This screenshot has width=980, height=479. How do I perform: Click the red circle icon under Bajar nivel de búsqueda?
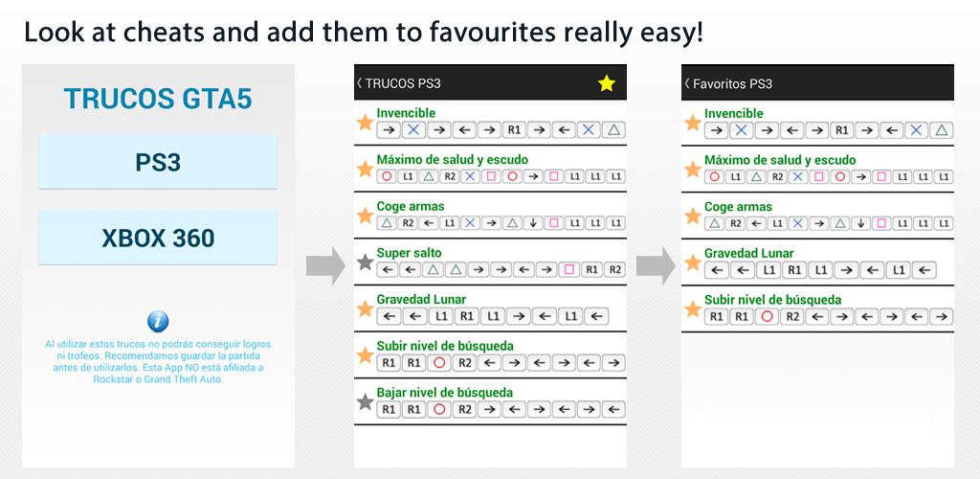(438, 409)
